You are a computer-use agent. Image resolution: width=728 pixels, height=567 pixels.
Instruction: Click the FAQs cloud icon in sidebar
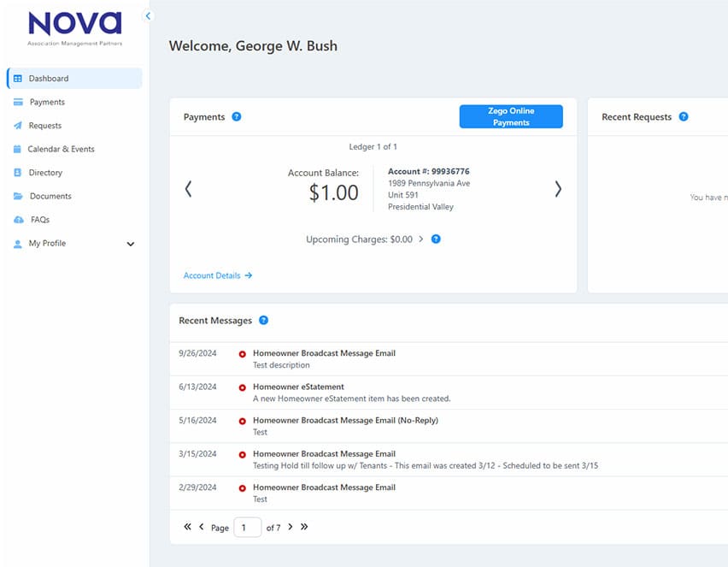click(x=18, y=220)
